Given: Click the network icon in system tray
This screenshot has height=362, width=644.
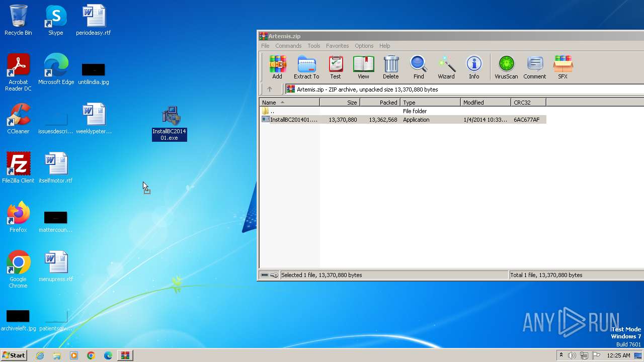Looking at the screenshot, I should tap(584, 355).
